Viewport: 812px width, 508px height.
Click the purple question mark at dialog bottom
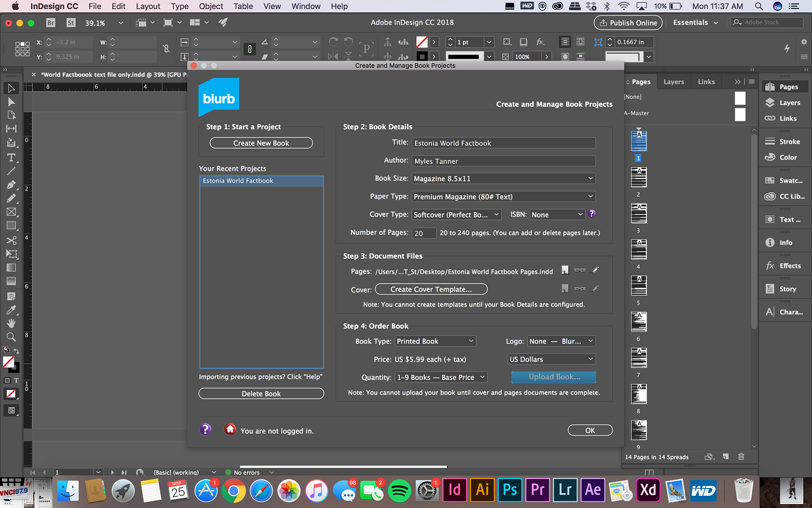pos(205,429)
